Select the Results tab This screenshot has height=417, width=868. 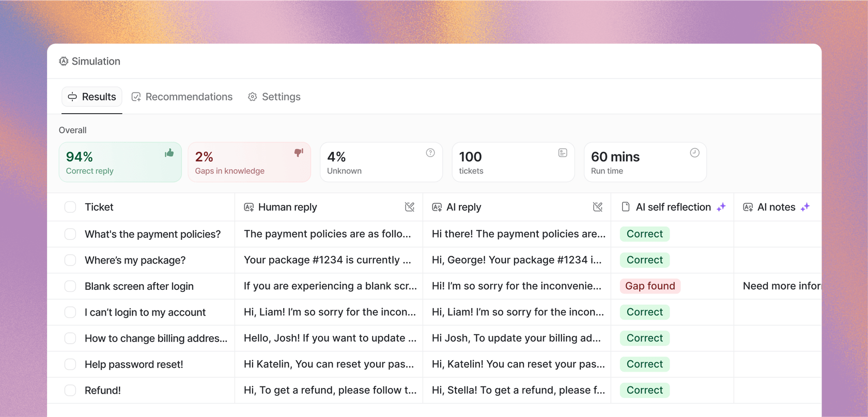pyautogui.click(x=92, y=97)
